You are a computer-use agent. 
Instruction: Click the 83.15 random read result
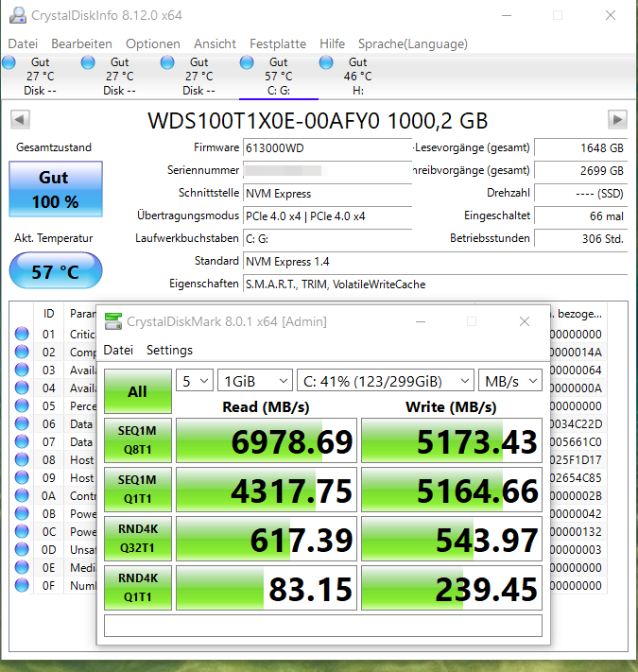coord(267,588)
